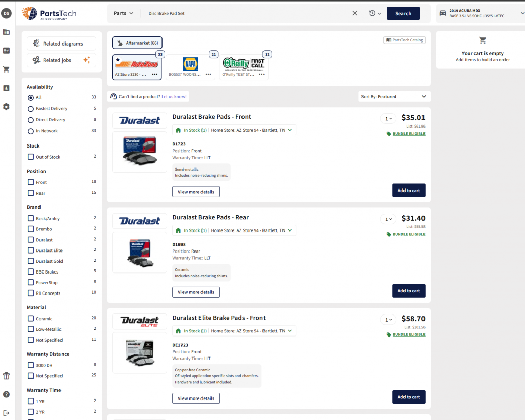Open settings gear in left sidebar
525x420 pixels.
[x=6, y=107]
